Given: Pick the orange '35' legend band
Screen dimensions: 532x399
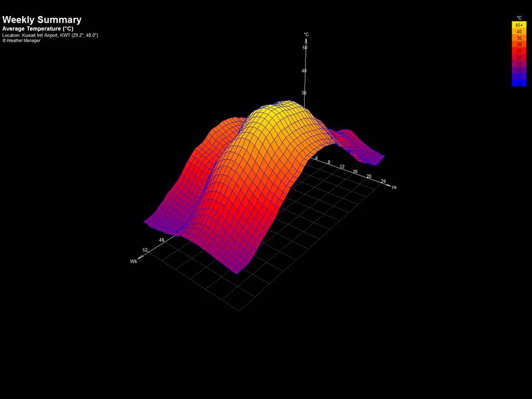Looking at the screenshot, I should click(x=519, y=38).
